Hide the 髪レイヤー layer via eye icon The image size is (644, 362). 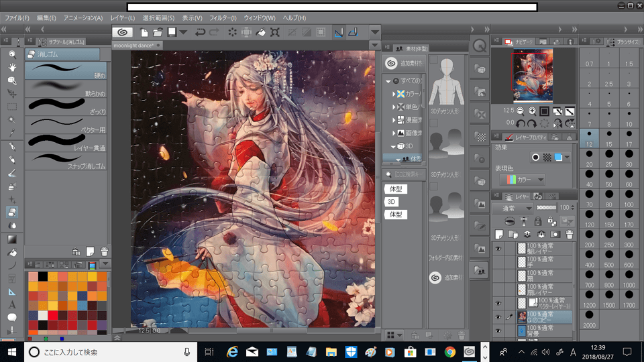[x=498, y=249]
